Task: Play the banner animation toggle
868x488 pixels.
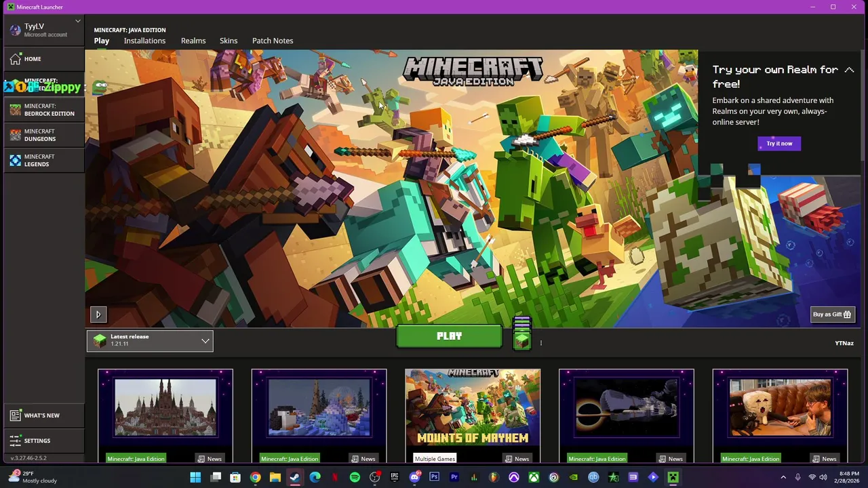Action: pyautogui.click(x=98, y=314)
